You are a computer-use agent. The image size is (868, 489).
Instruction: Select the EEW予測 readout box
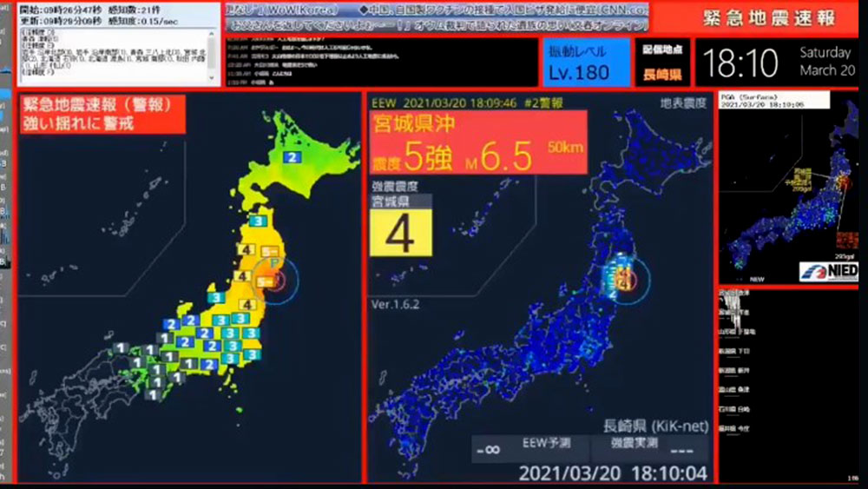pyautogui.click(x=532, y=449)
